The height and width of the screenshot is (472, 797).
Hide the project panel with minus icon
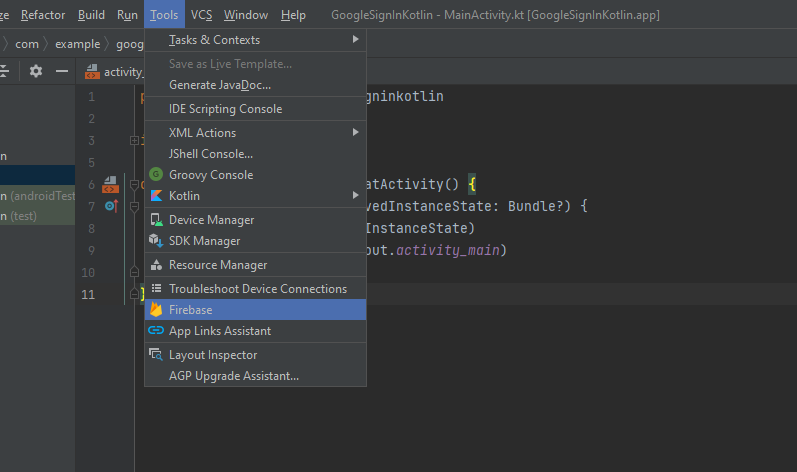click(62, 71)
